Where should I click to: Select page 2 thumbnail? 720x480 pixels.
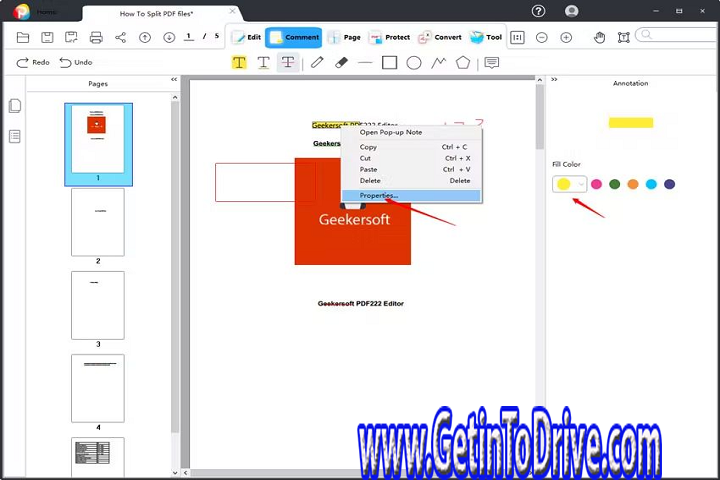(x=98, y=222)
